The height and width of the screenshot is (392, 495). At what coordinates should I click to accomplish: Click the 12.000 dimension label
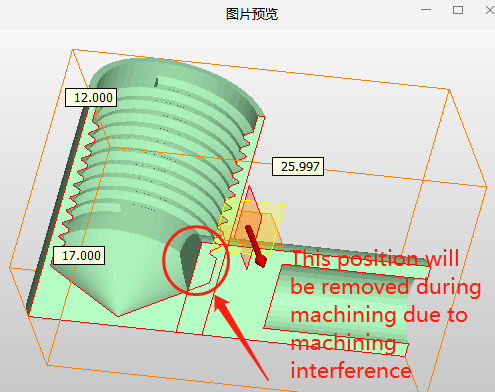coord(91,98)
